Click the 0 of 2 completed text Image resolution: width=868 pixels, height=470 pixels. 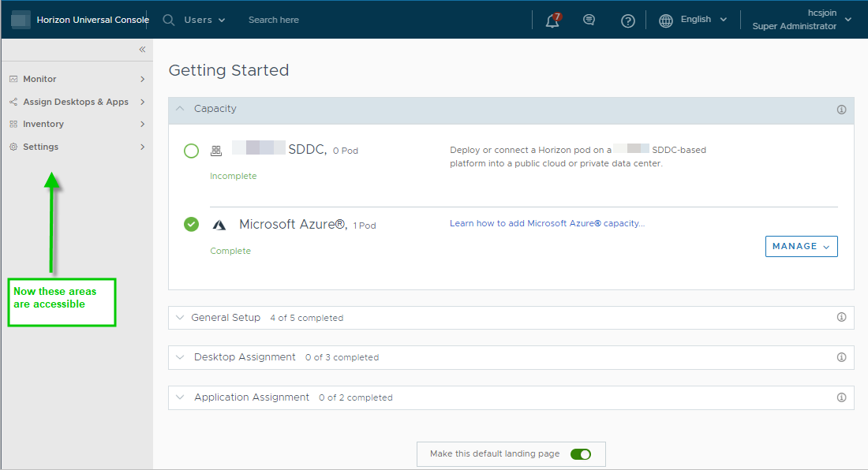pos(355,397)
